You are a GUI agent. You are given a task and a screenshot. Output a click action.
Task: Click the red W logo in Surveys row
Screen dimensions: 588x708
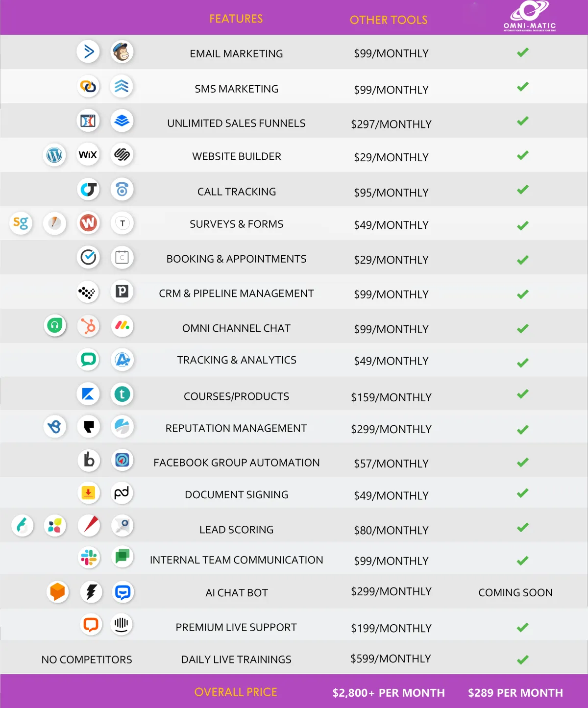88,223
